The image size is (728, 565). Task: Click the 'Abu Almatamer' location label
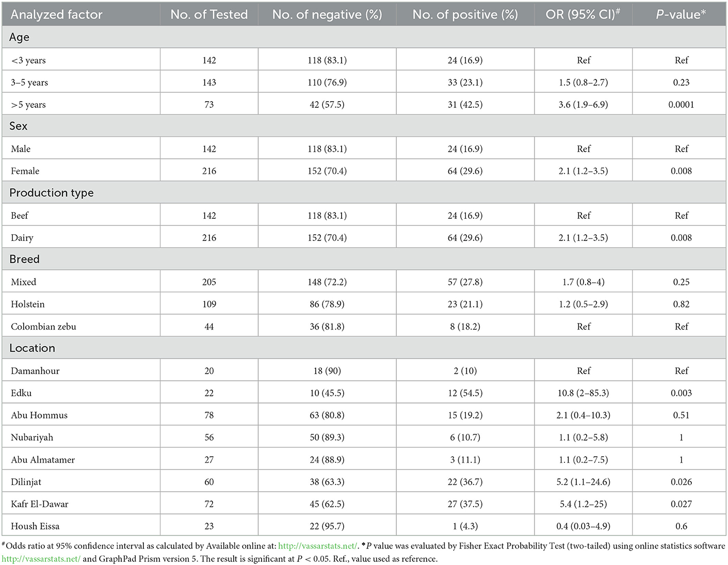pos(43,460)
